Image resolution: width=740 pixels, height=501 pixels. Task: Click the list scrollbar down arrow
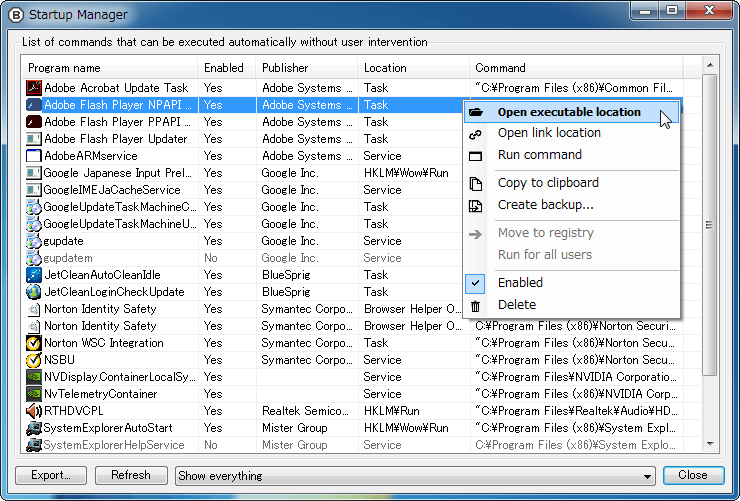(710, 444)
